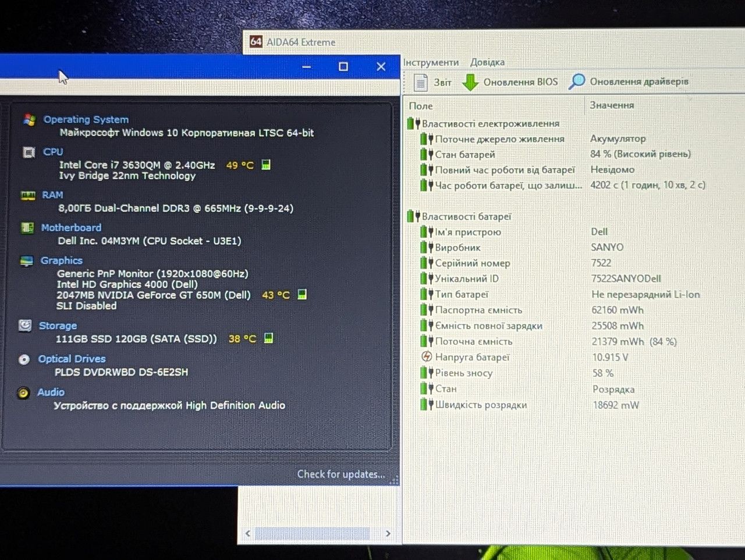The height and width of the screenshot is (560, 745).
Task: Click the Check for updates link
Action: pos(341,474)
